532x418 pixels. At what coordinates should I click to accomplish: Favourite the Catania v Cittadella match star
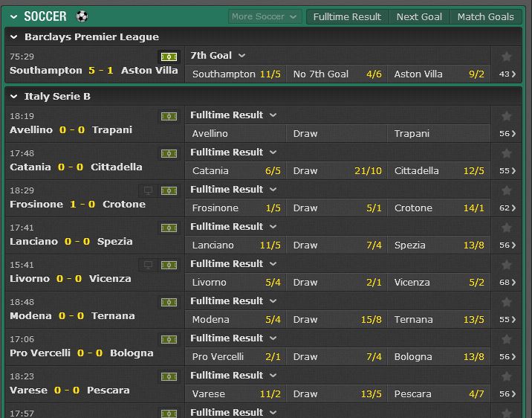coord(507,153)
